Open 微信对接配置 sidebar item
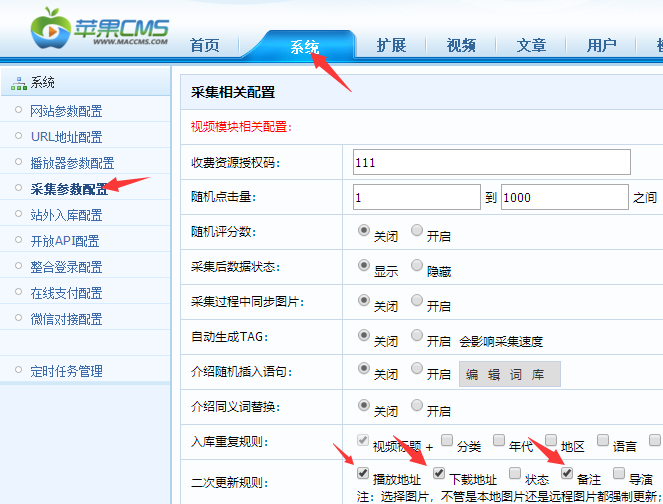The width and height of the screenshot is (663, 504). click(66, 319)
